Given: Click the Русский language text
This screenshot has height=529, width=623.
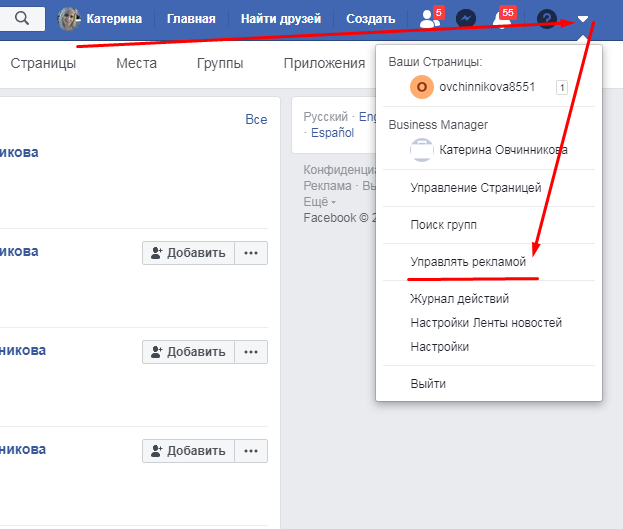Looking at the screenshot, I should tap(325, 117).
